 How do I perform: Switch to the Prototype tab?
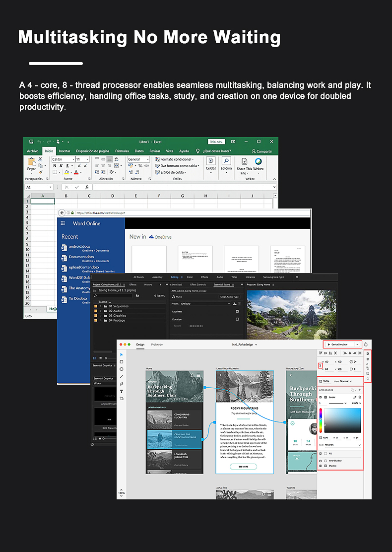tap(157, 345)
